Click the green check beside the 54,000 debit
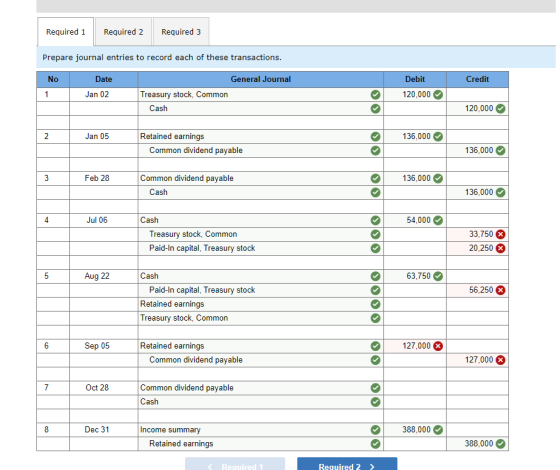This screenshot has width=560, height=470. click(x=438, y=220)
